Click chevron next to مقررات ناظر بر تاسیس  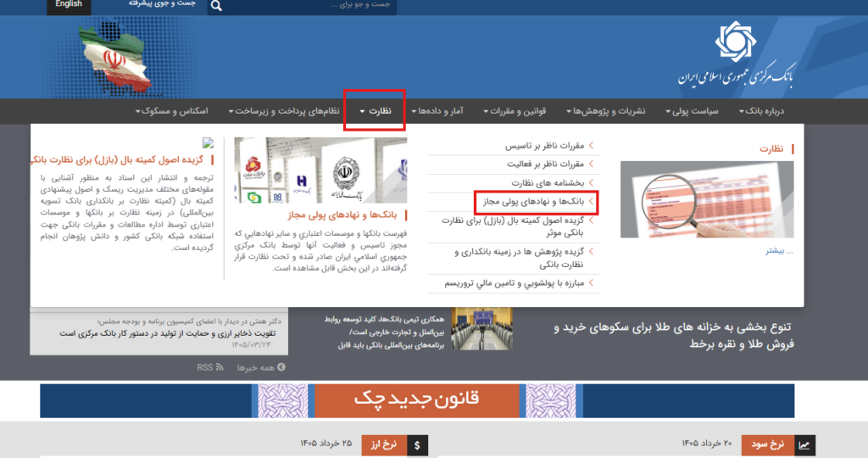tap(591, 145)
